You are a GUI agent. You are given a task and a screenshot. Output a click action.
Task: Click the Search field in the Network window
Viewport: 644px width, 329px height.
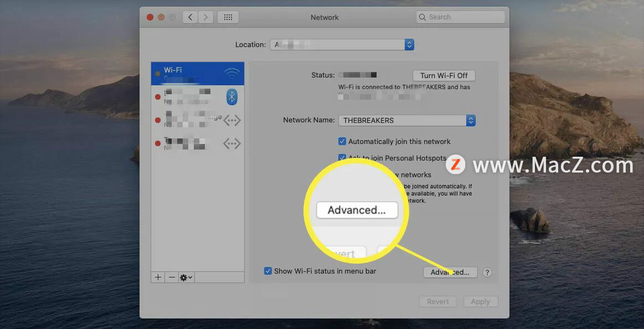[x=460, y=17]
